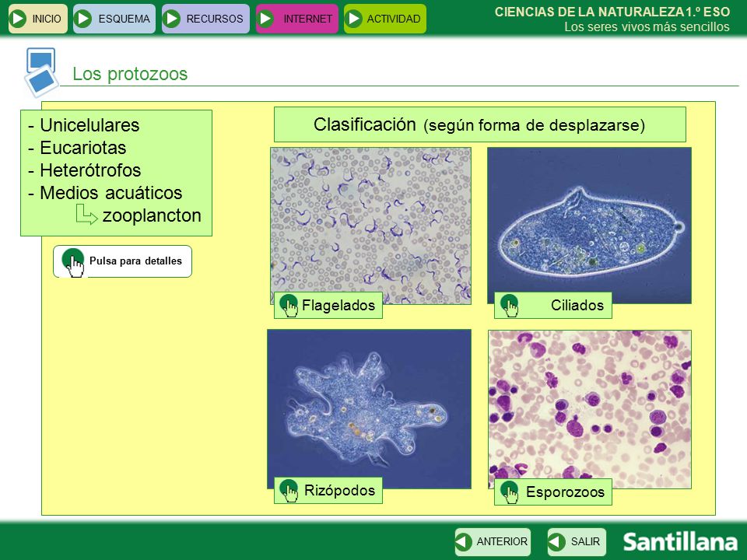The width and height of the screenshot is (747, 560).
Task: Click the play arrow icon on INTERNET
Action: [265, 19]
